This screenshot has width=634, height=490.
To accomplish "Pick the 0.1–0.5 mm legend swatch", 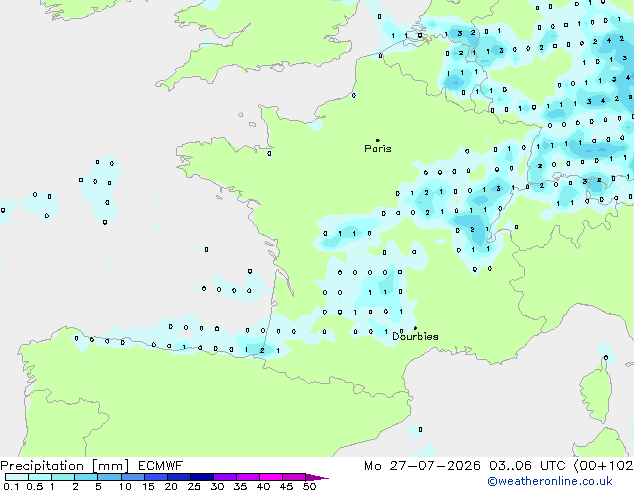I will (17, 477).
